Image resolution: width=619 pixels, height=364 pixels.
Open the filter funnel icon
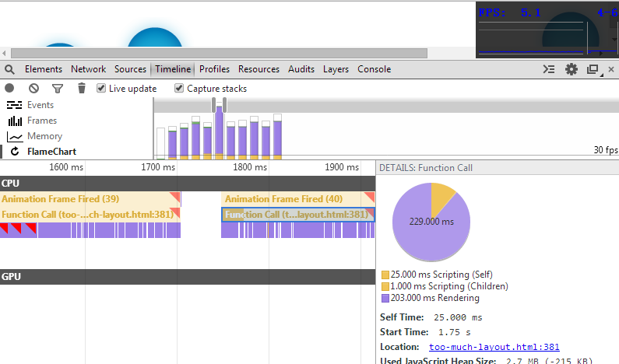pyautogui.click(x=57, y=89)
